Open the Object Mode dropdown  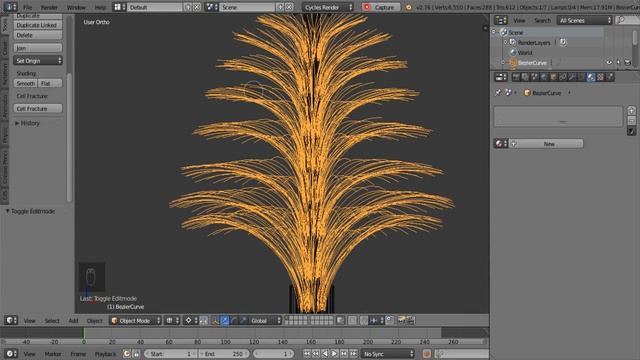click(135, 320)
